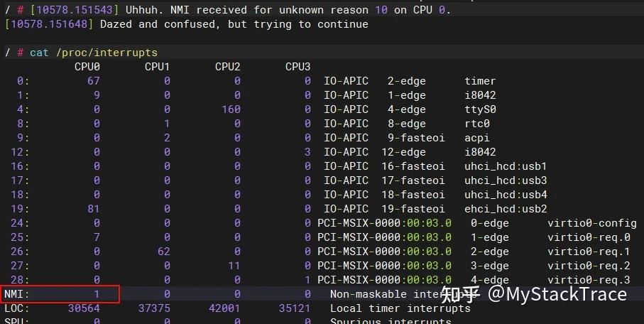Screen dimensions: 644x324
Task: Select the '[10578.151543]' kernel timestamp
Action: tap(75, 10)
